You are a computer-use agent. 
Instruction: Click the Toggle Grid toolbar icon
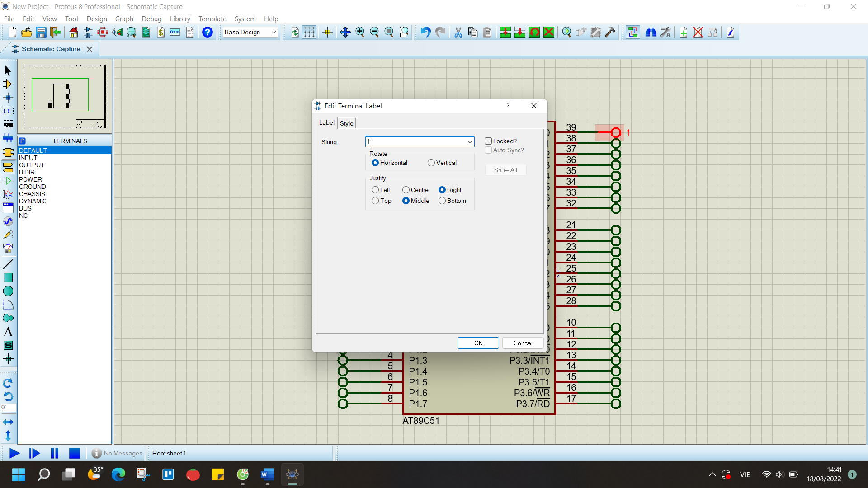(x=309, y=32)
